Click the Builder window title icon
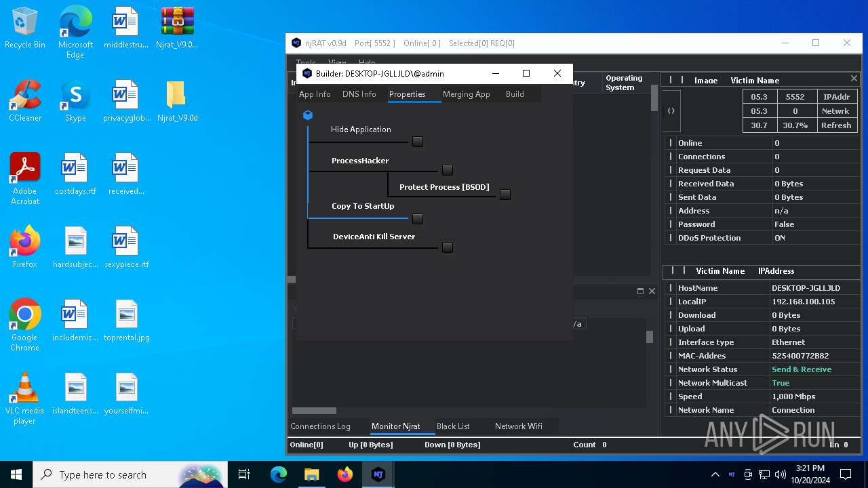The width and height of the screenshot is (868, 488). pos(307,73)
